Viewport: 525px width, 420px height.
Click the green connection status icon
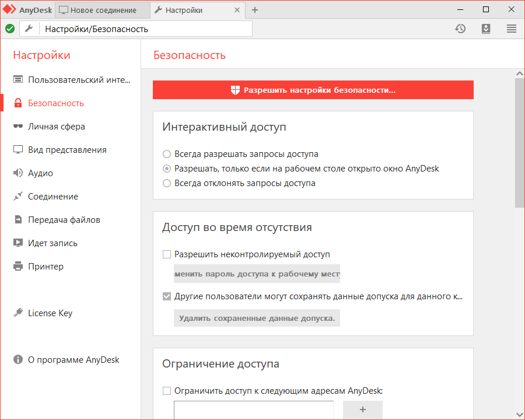[x=10, y=29]
